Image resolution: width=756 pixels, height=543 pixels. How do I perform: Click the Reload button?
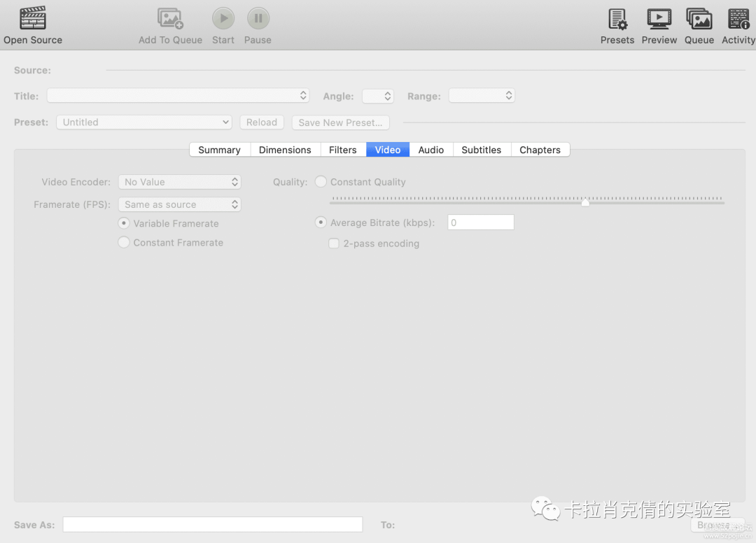coord(261,122)
